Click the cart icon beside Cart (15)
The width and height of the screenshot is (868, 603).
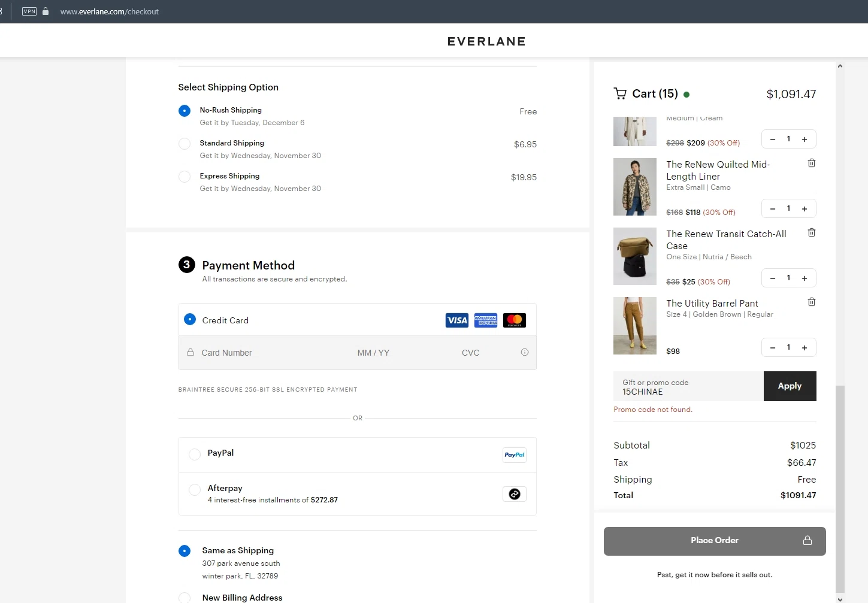[x=620, y=93]
